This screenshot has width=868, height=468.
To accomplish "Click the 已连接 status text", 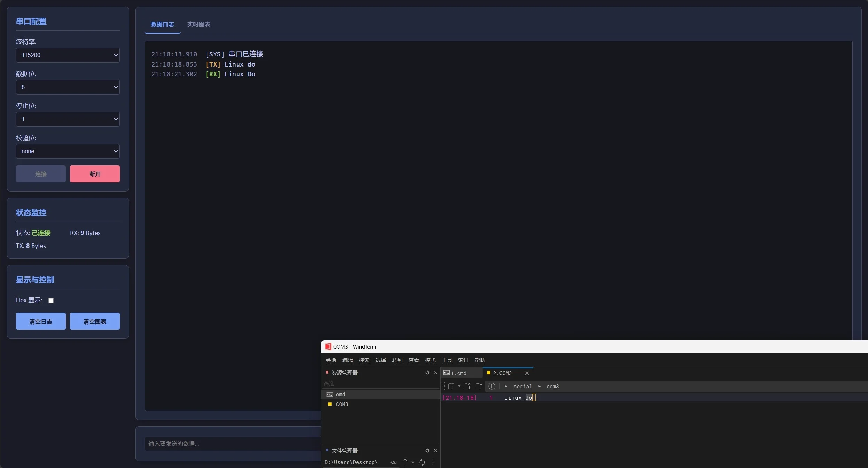I will [41, 233].
